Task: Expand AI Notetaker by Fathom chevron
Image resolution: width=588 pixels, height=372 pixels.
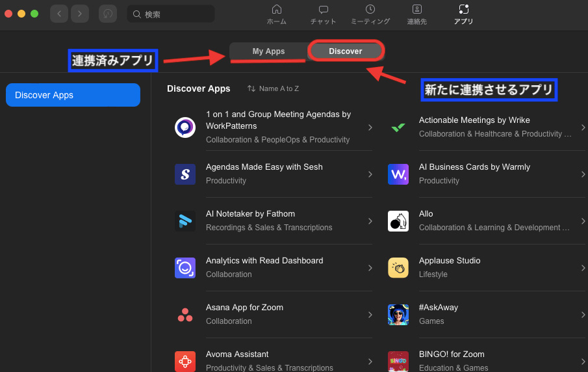Action: click(x=370, y=221)
